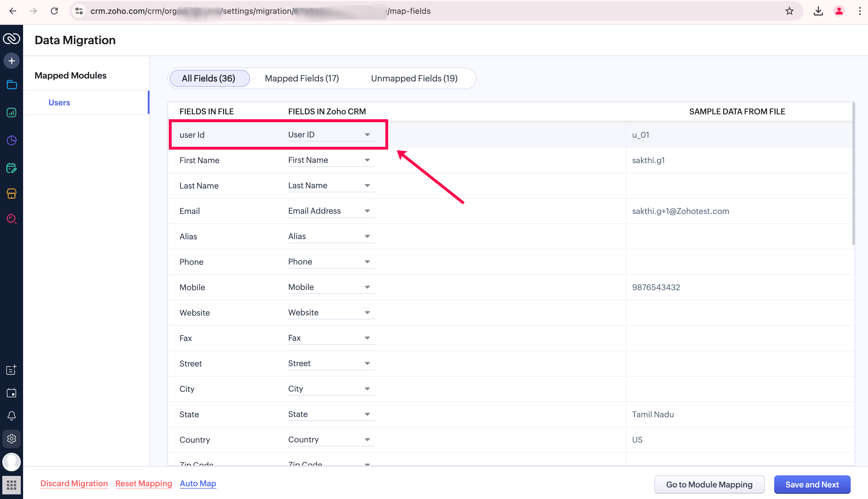
Task: Click the calendar icon in sidebar
Action: click(12, 393)
